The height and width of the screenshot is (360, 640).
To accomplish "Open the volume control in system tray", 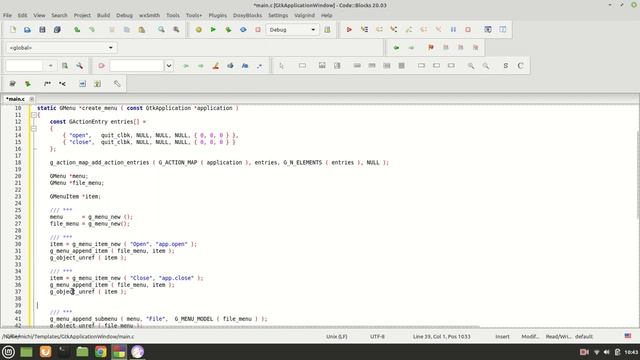I will tap(607, 352).
